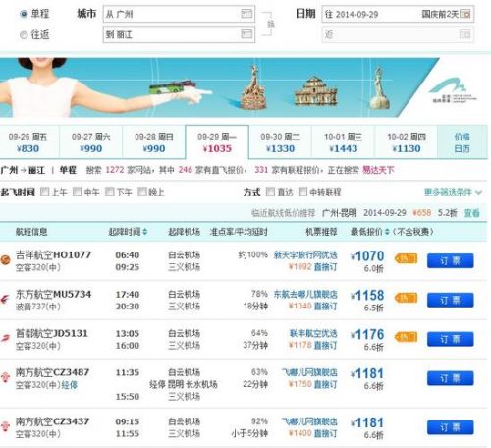
Task: Swap departure and destination cities (换)
Action: (x=271, y=24)
